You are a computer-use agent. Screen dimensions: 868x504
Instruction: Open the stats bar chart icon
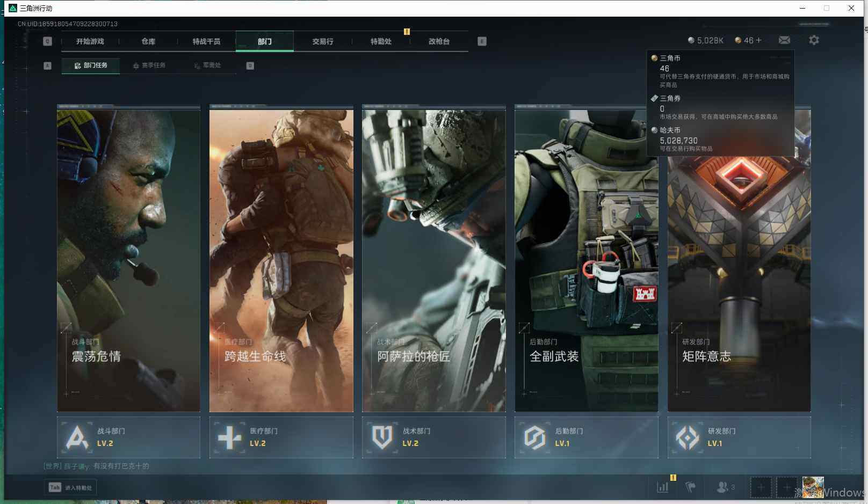[x=663, y=487]
